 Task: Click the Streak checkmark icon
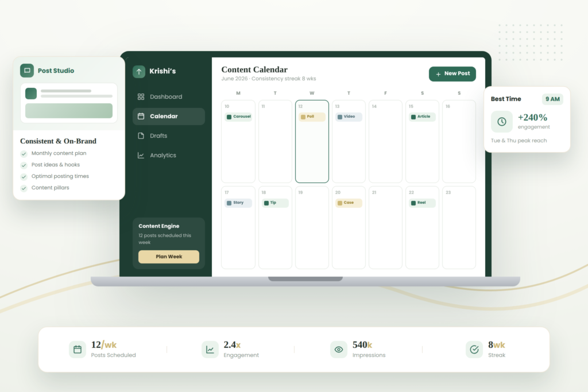click(474, 350)
